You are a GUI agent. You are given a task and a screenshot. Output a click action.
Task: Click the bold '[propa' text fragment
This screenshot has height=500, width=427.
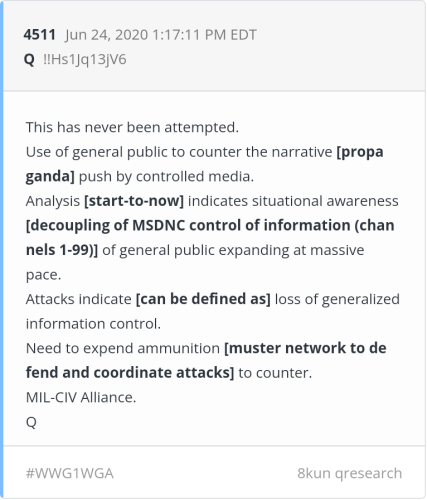360,152
